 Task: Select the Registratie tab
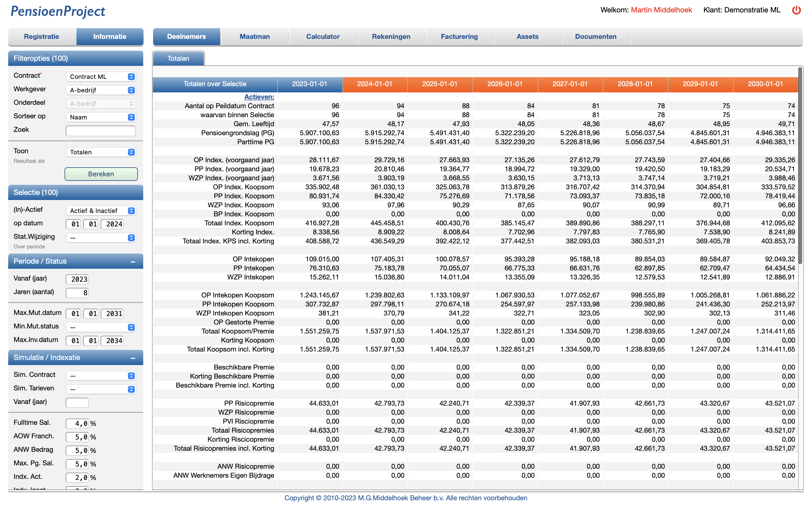point(42,37)
